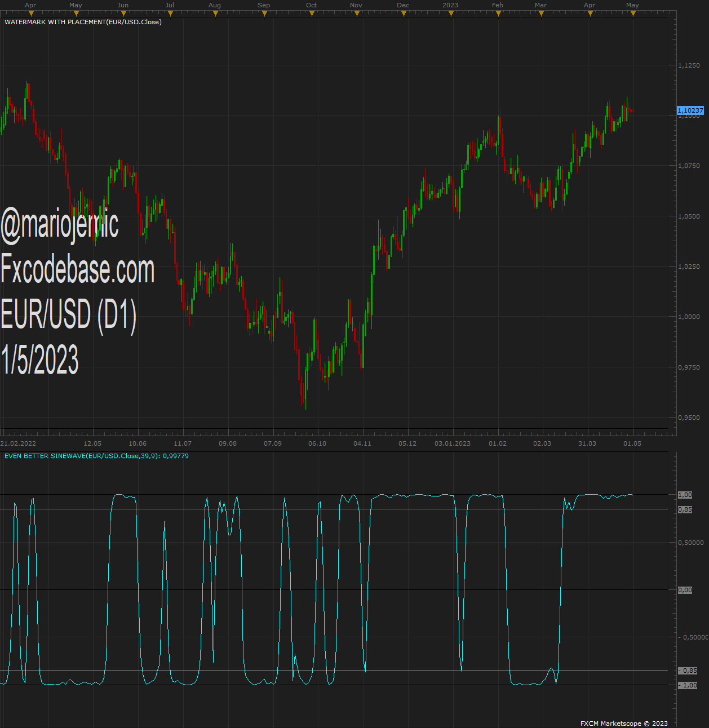Select the 0,9500 price scale value
This screenshot has width=709, height=728.
(689, 418)
